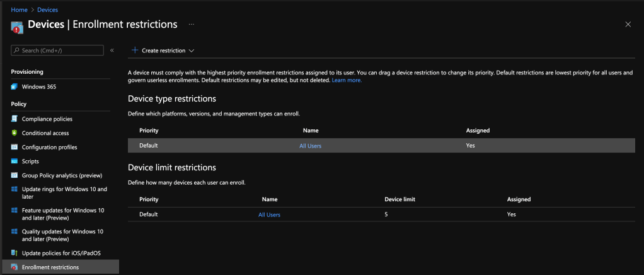Screen dimensions: 644x275
Task: Open All Users under Device limit restrictions
Action: 269,214
